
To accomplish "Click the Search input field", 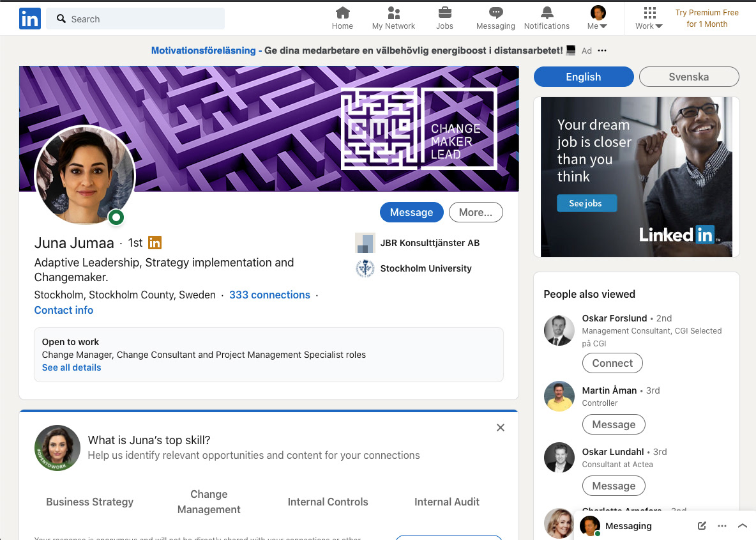I will point(135,19).
